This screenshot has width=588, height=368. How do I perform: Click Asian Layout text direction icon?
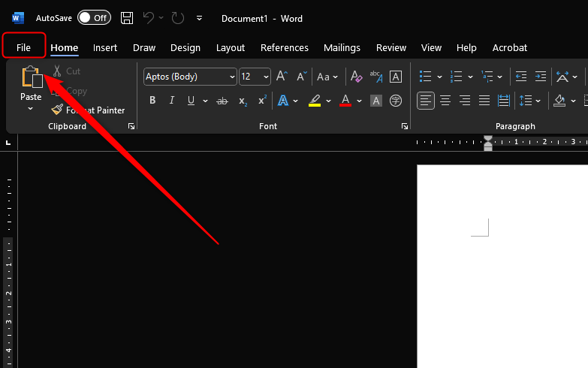(562, 77)
